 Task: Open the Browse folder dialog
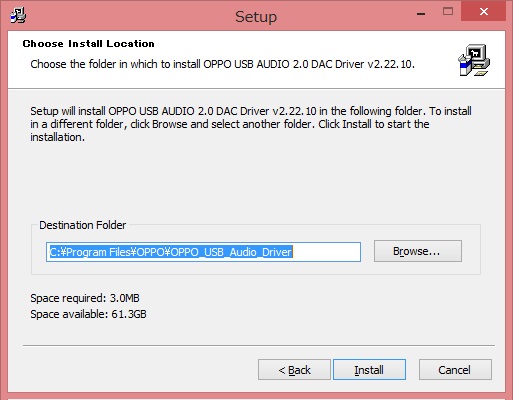pyautogui.click(x=418, y=251)
